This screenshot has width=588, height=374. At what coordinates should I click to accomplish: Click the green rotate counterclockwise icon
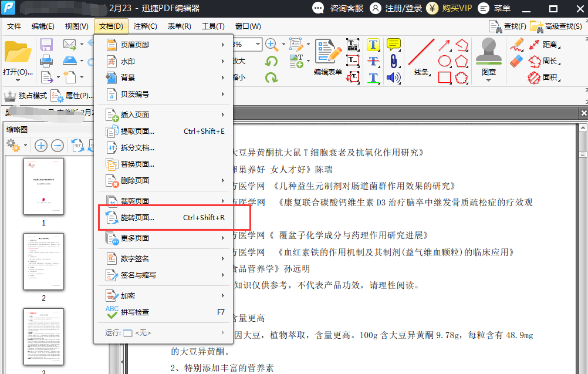click(271, 61)
